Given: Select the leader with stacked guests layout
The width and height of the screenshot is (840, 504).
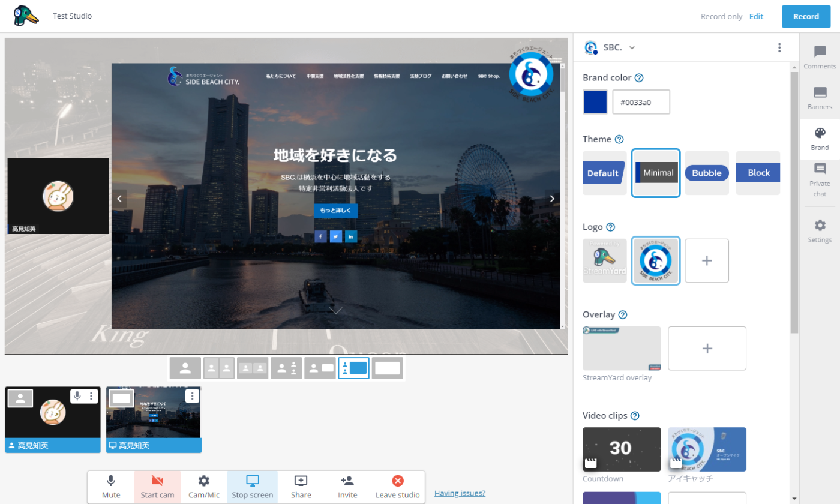Looking at the screenshot, I should 286,368.
